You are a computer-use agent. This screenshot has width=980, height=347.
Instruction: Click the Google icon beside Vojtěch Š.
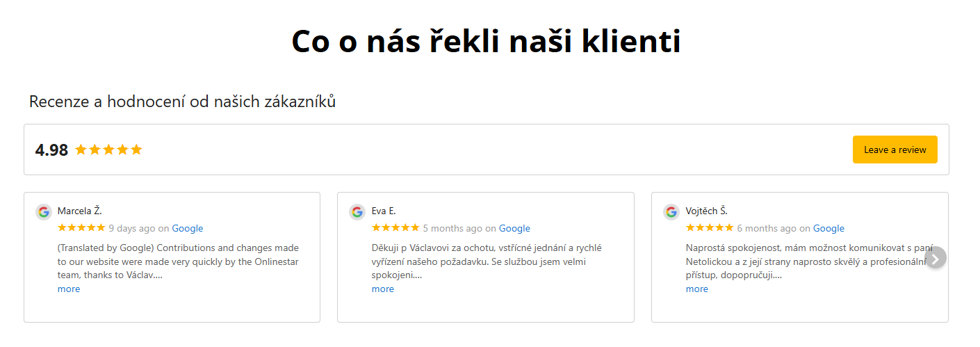[671, 212]
